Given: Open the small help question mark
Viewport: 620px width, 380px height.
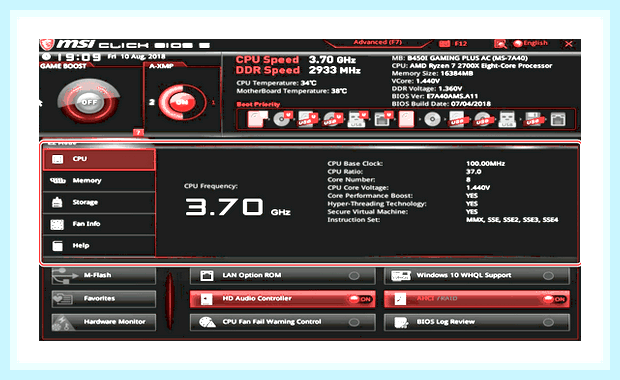Looking at the screenshot, I should 138,132.
